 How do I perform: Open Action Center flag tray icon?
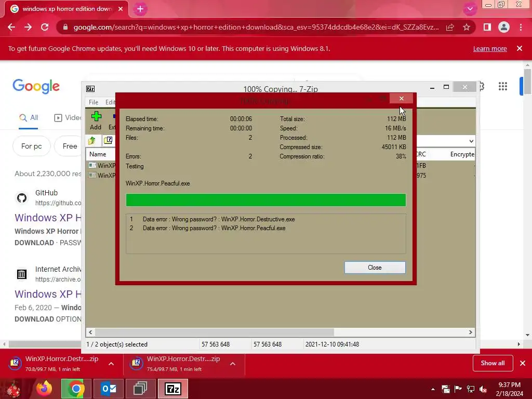458,389
